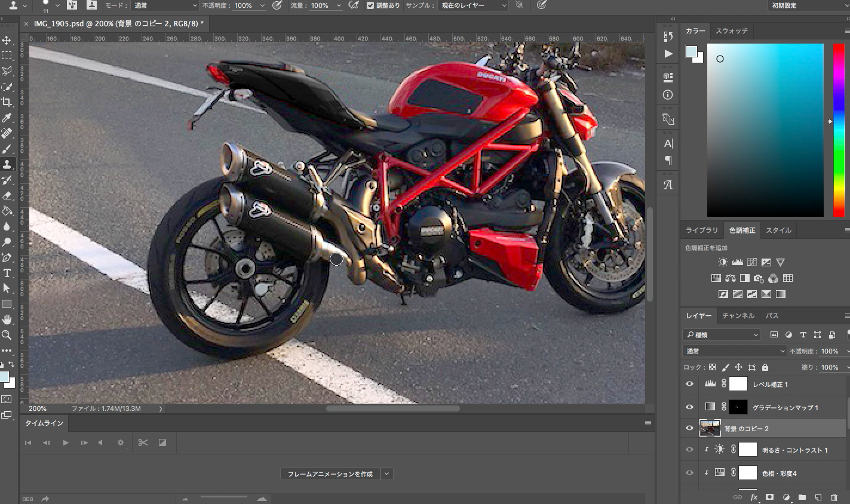The image size is (850, 504).
Task: Select the 背景 のコピー 2 layer thumbnail
Action: point(710,428)
